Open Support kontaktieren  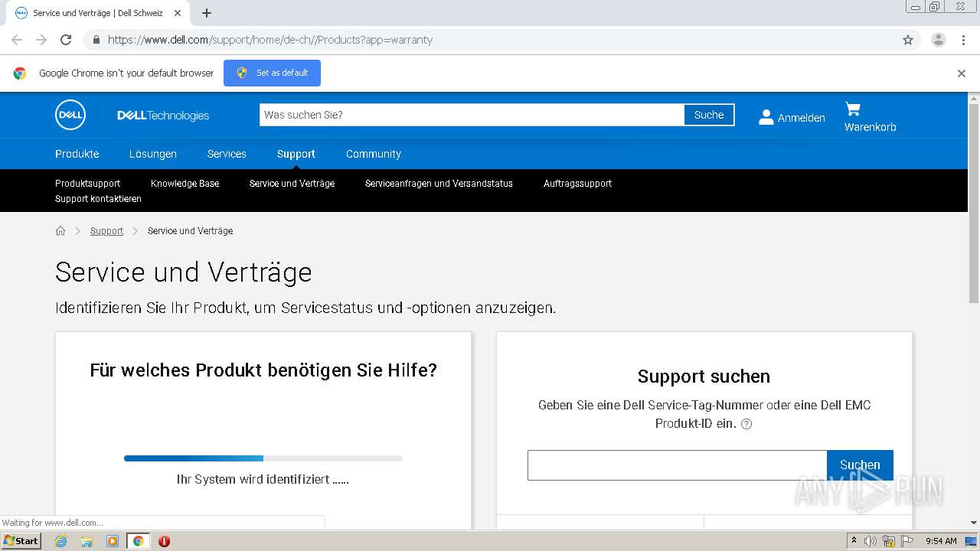[99, 199]
